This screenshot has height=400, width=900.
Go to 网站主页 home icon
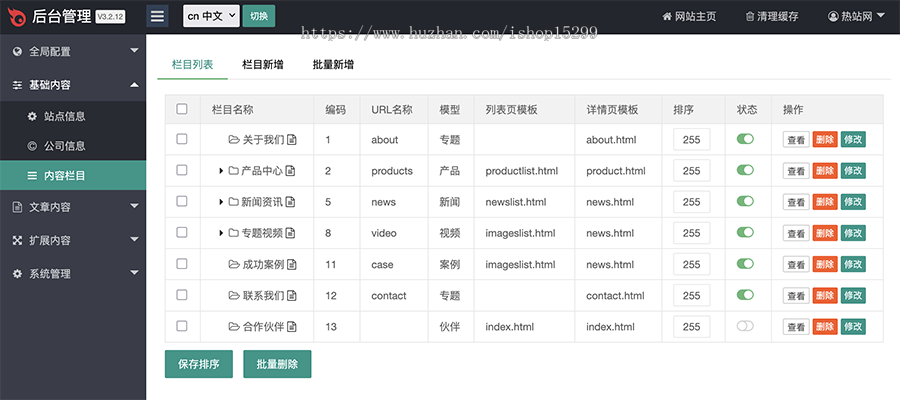667,17
